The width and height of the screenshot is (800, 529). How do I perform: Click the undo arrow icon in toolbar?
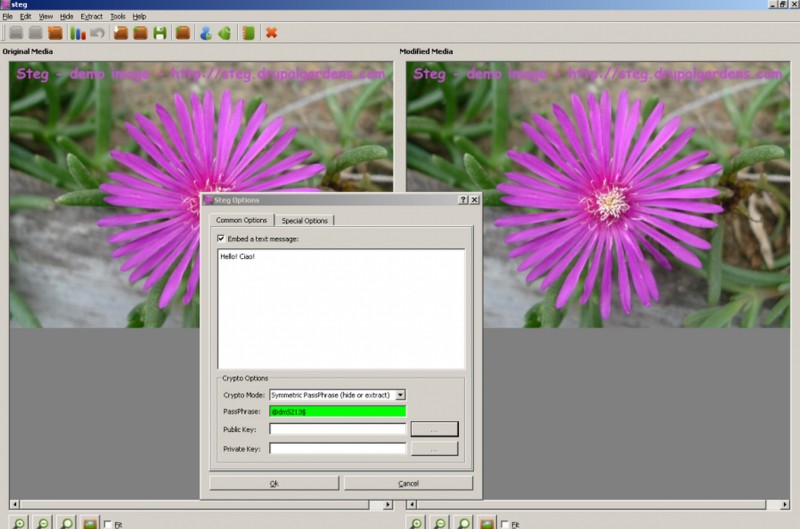[x=97, y=33]
